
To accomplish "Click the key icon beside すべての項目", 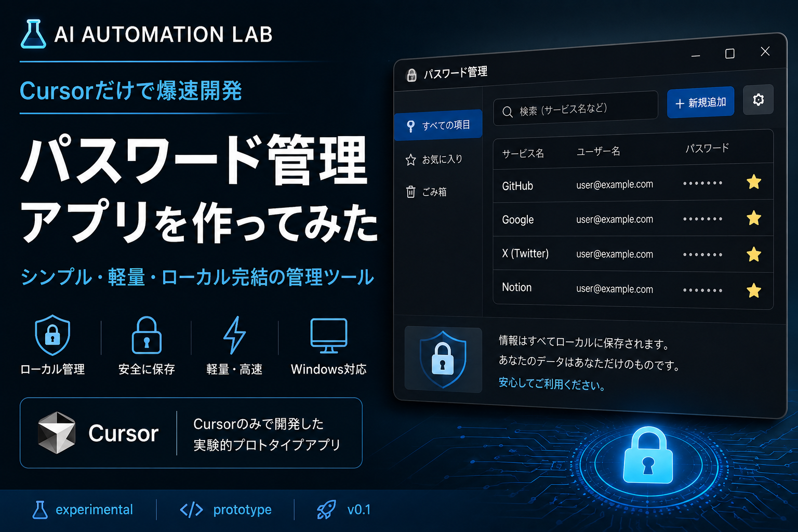I will pos(410,126).
